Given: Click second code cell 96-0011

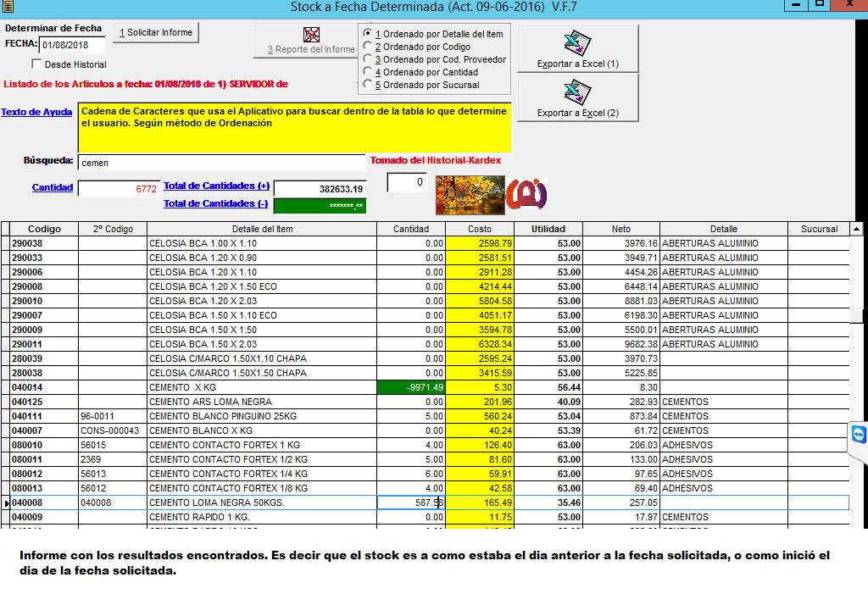Looking at the screenshot, I should click(113, 416).
